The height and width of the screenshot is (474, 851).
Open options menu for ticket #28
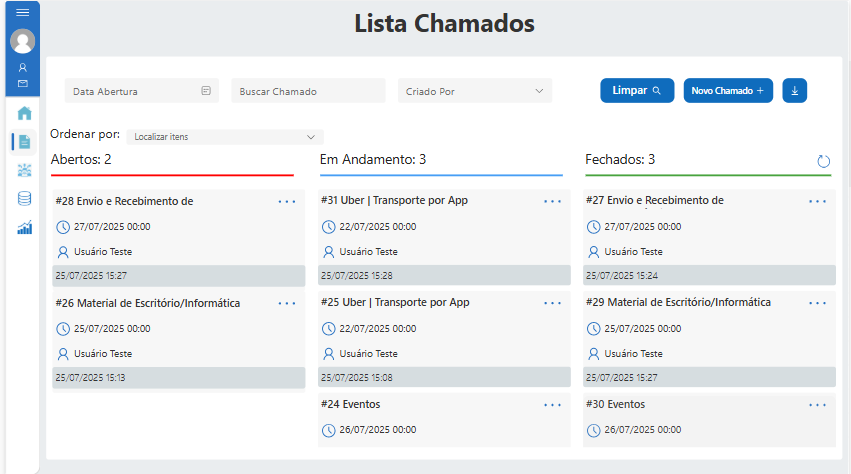tap(287, 202)
